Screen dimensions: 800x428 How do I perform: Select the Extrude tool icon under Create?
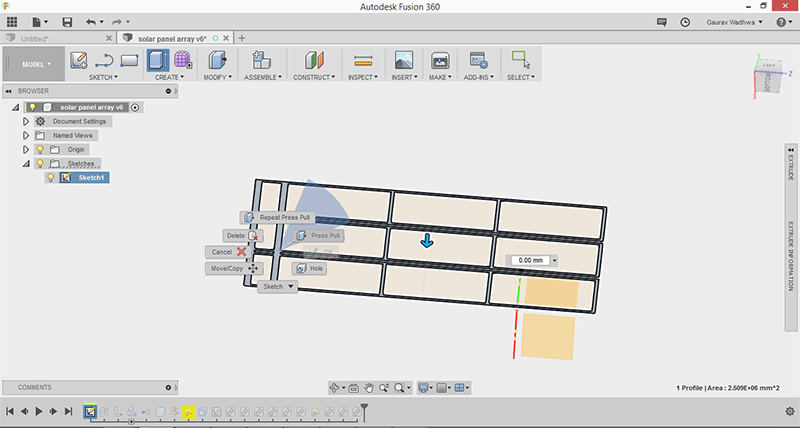(158, 60)
